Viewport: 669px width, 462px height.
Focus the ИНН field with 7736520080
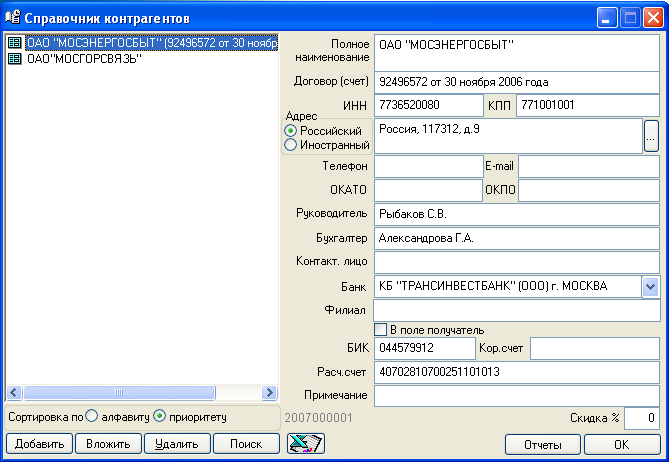(x=428, y=105)
